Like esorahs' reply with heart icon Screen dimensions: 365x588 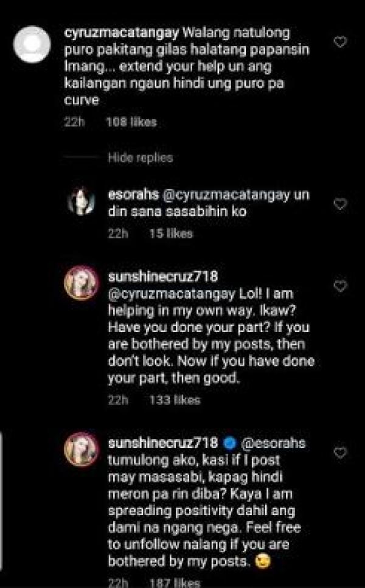coord(341,204)
